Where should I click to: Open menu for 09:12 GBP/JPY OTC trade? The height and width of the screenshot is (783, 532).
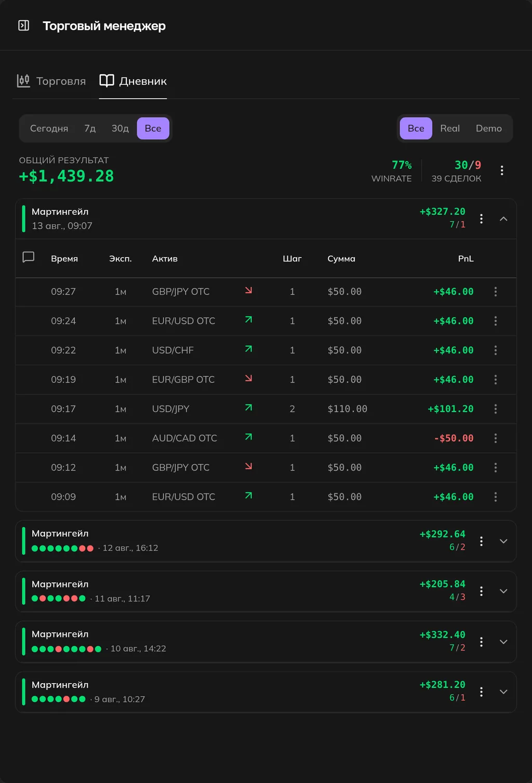coord(496,467)
